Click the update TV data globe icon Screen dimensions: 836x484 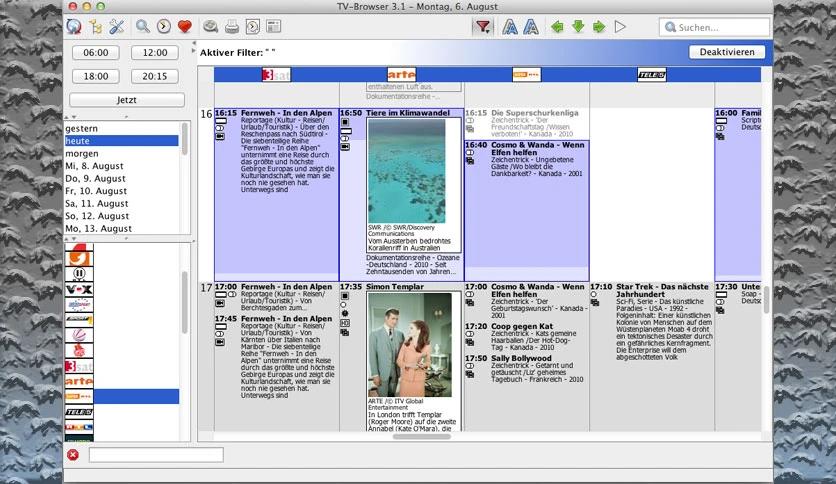(74, 27)
